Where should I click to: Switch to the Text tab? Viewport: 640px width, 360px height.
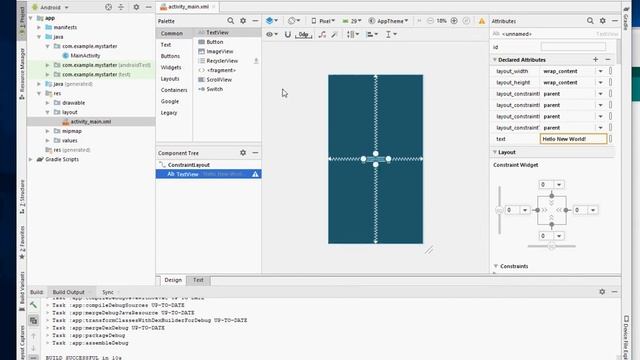(x=198, y=280)
